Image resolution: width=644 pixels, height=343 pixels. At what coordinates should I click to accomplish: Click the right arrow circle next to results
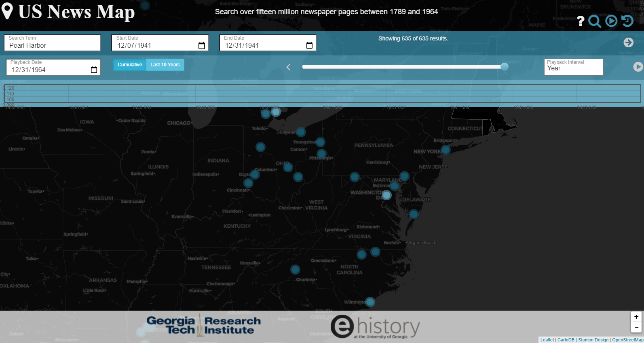pos(628,42)
